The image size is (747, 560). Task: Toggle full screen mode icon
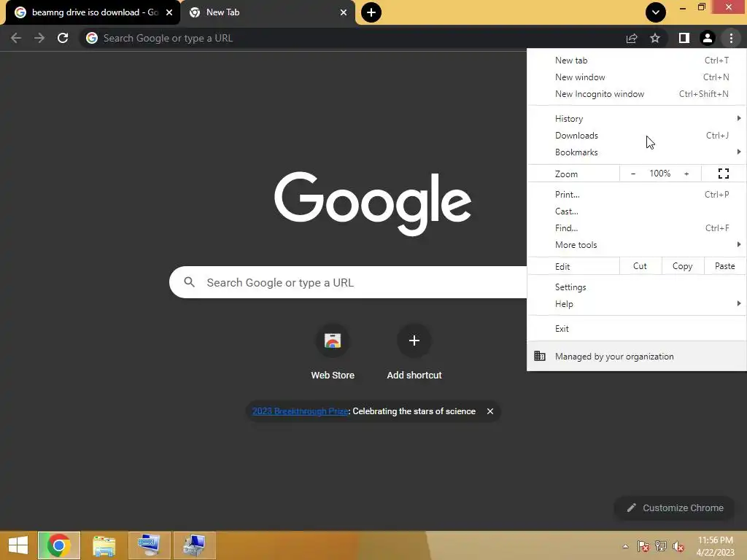point(724,174)
